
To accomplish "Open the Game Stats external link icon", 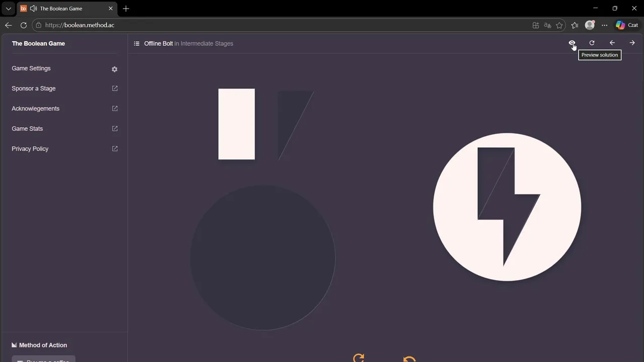I will tap(115, 129).
